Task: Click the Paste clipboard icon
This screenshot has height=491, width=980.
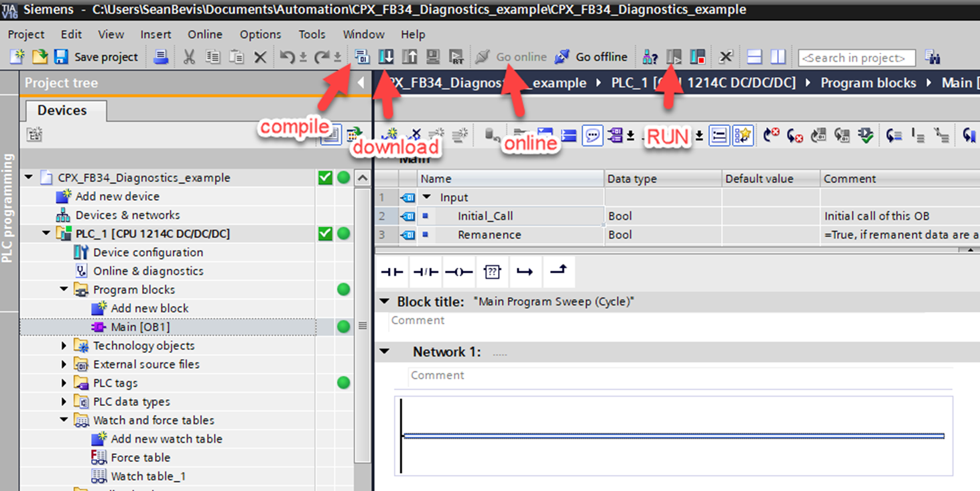Action: pos(236,58)
